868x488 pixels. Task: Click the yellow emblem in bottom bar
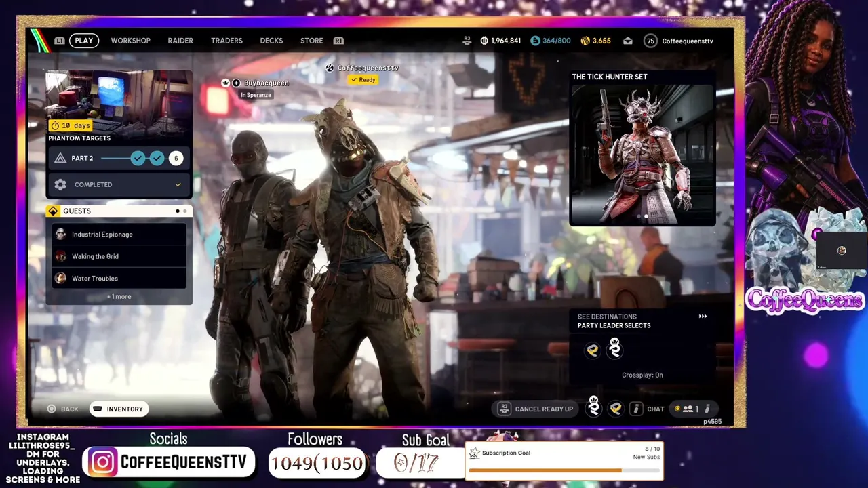tap(616, 408)
